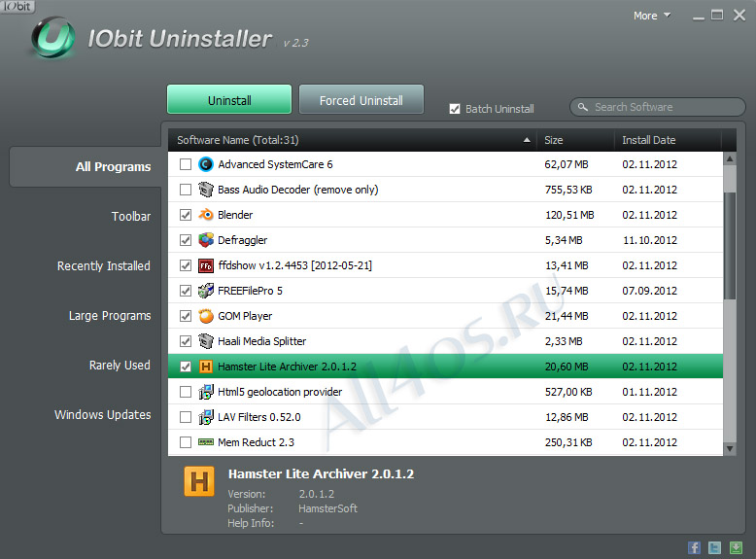The width and height of the screenshot is (756, 559).
Task: Uncheck the Defraggler checkbox
Action: tap(186, 240)
